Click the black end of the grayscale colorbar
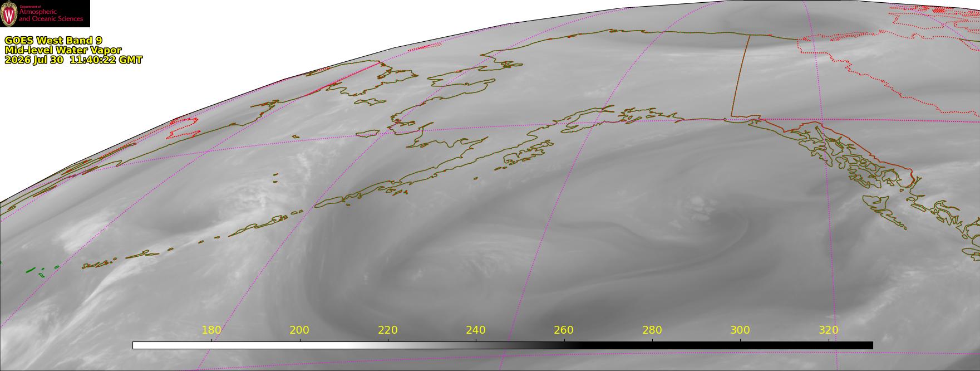Screen dimensions: 980x371 [726, 345]
